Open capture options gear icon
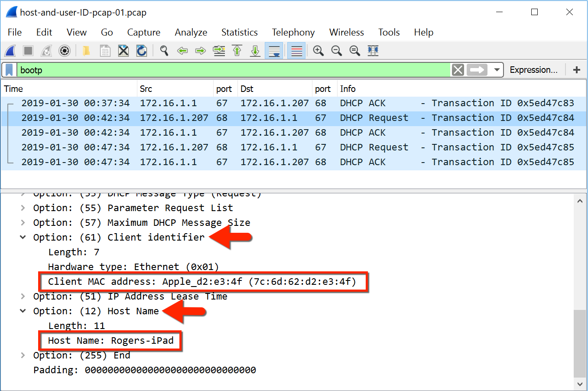 [65, 51]
